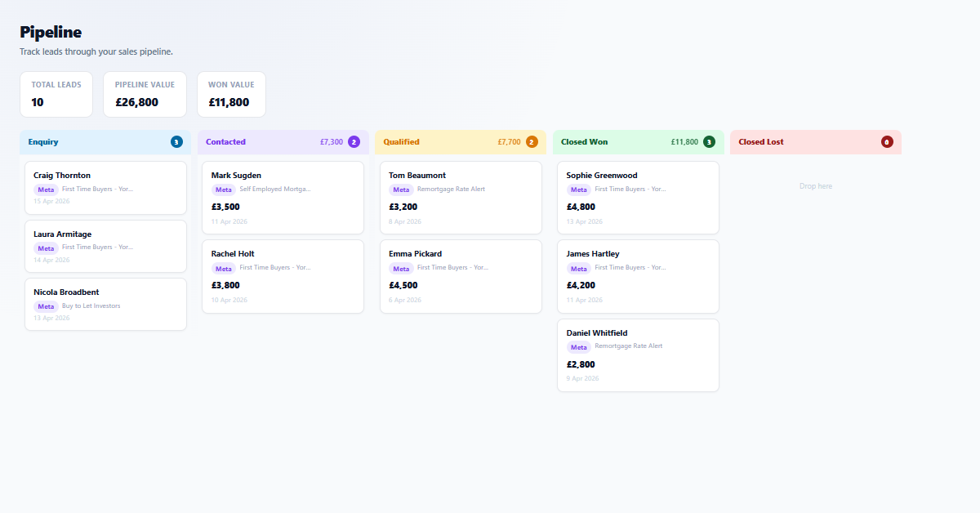Click Meta tag on Daniel Whitfield card
The height and width of the screenshot is (513, 980).
pos(579,347)
